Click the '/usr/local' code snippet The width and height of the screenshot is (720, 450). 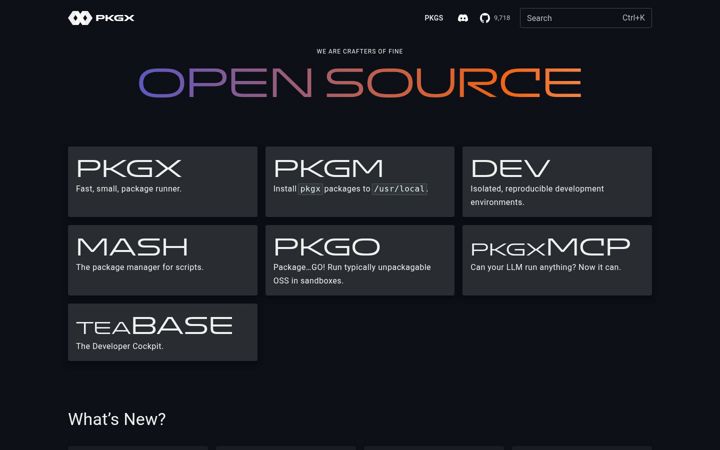tap(399, 189)
